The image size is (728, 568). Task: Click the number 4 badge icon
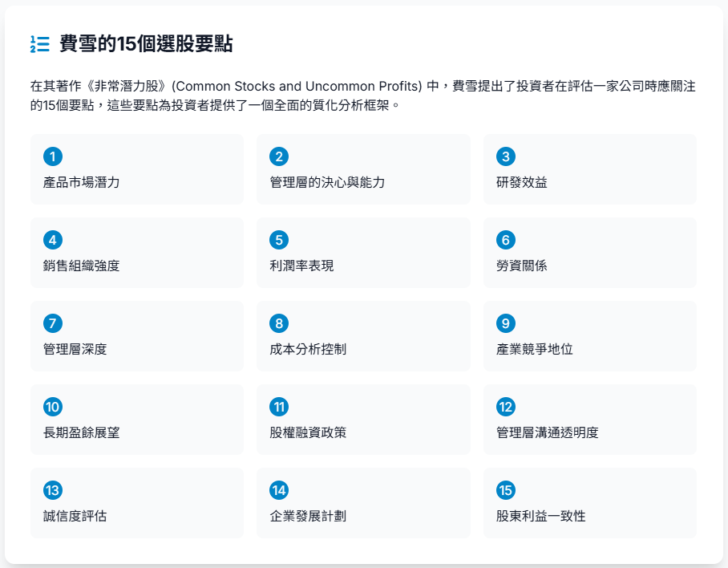[x=53, y=240]
